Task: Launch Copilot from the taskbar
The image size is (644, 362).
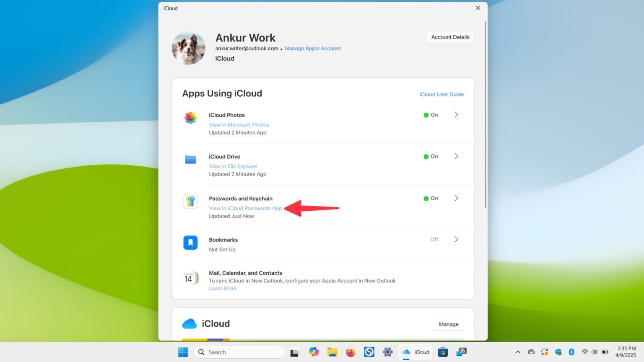Action: pyautogui.click(x=314, y=352)
